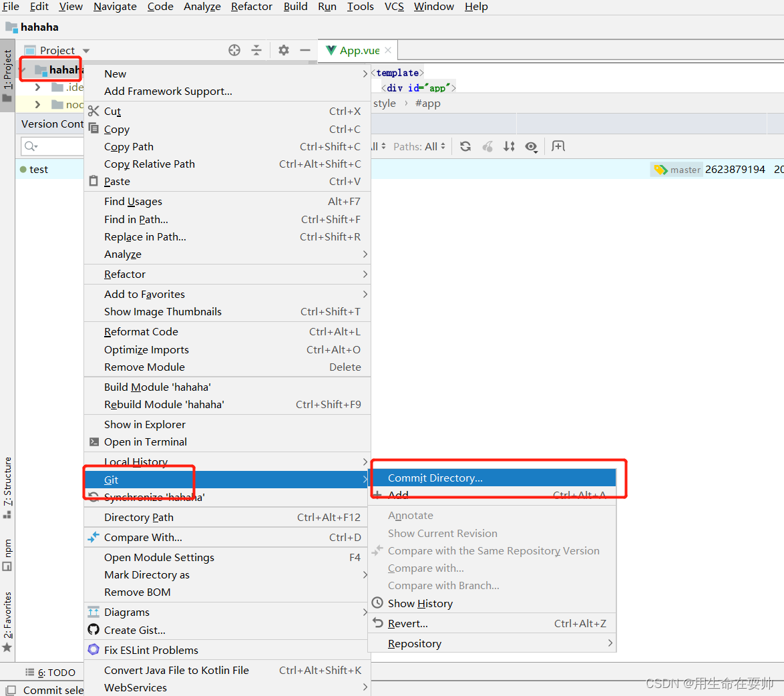
Task: Open the 7: Structure side tool window
Action: pos(7,488)
